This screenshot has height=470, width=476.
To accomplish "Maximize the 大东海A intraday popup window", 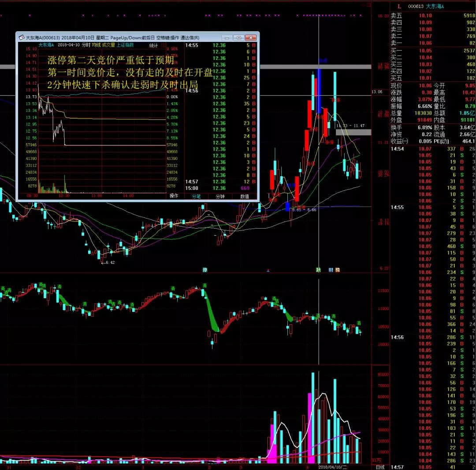I will (x=238, y=38).
